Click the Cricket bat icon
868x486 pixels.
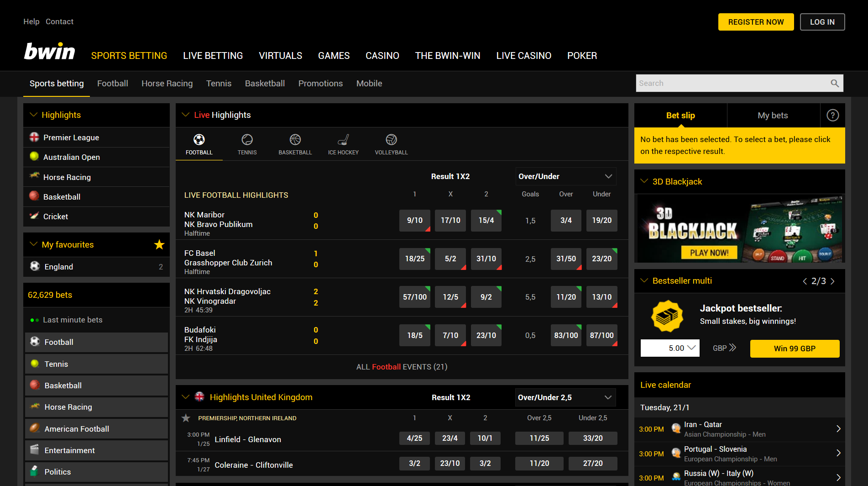tap(34, 216)
